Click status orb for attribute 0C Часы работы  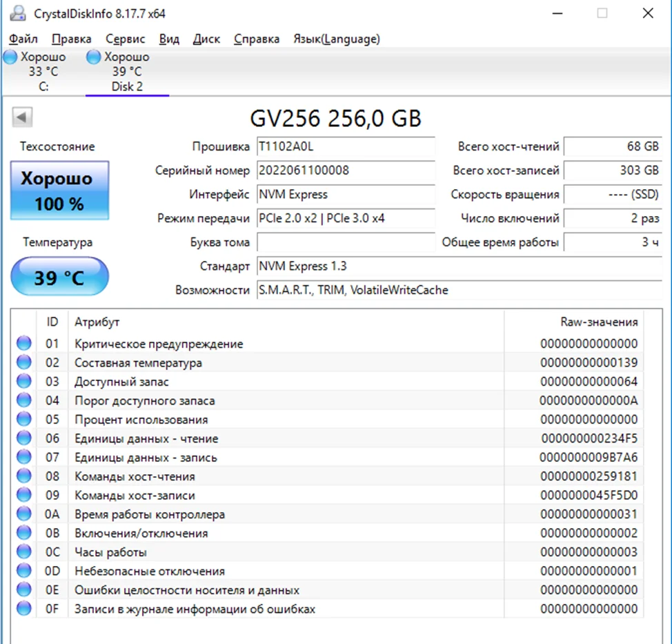click(x=24, y=552)
